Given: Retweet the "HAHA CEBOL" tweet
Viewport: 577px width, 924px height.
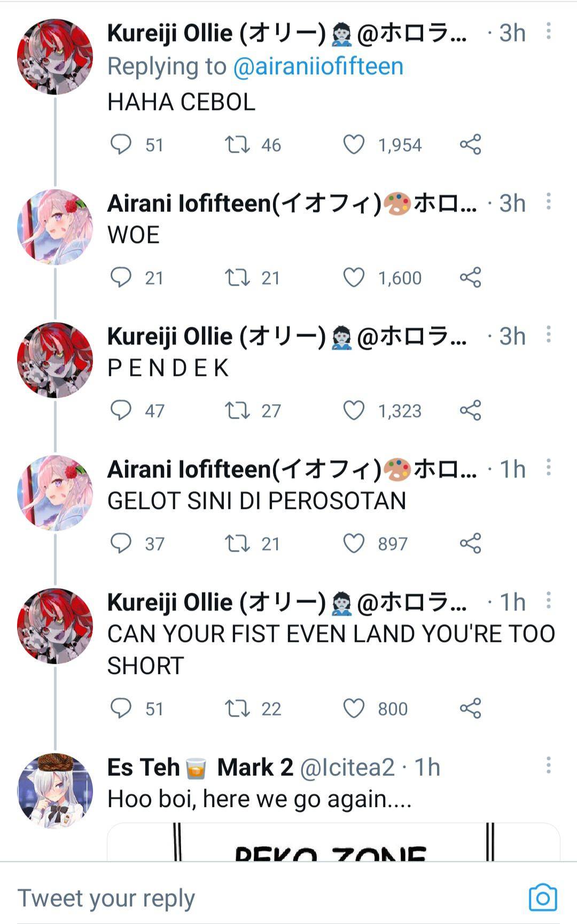Looking at the screenshot, I should tap(237, 144).
